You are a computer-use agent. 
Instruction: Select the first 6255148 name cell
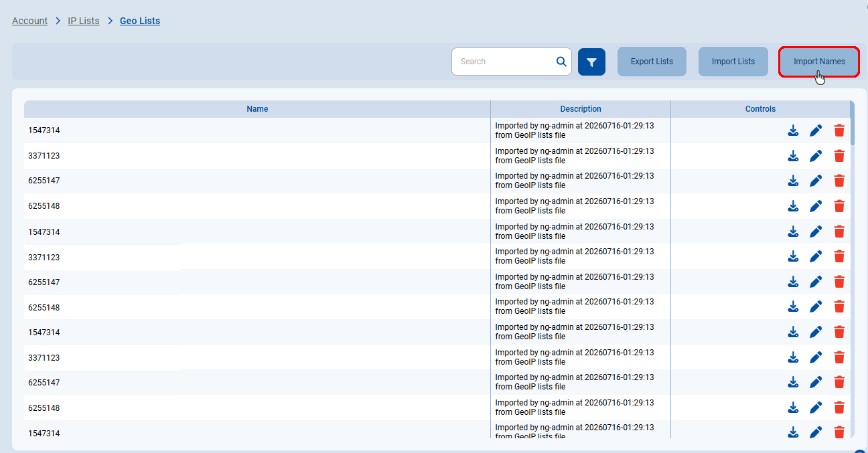pyautogui.click(x=257, y=206)
